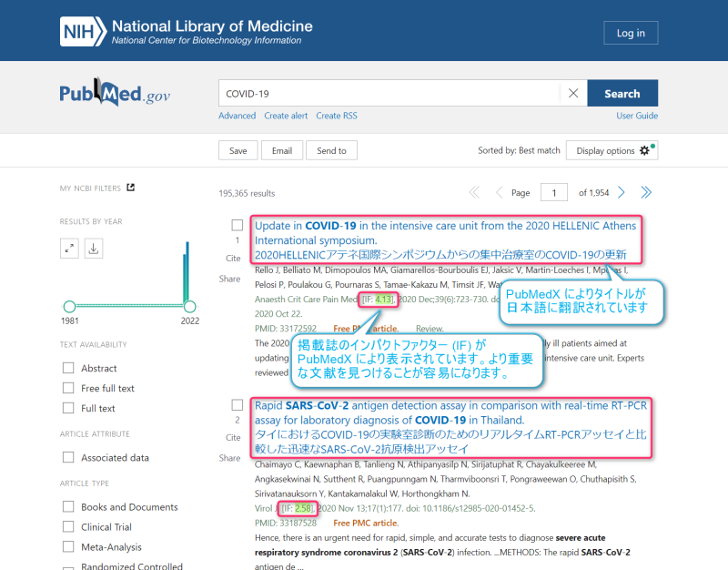728x570 pixels.
Task: Enable Abstract text availability filter
Action: pyautogui.click(x=68, y=368)
